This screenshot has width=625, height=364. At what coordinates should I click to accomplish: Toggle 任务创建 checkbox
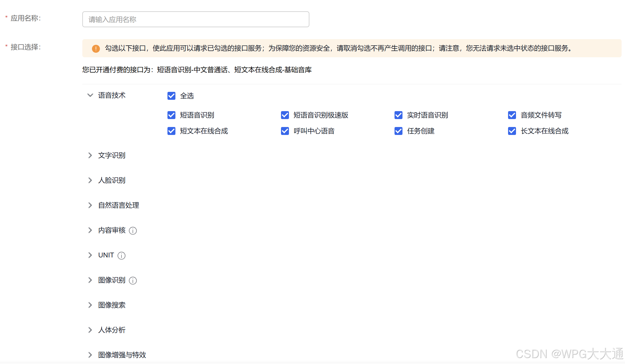click(399, 131)
